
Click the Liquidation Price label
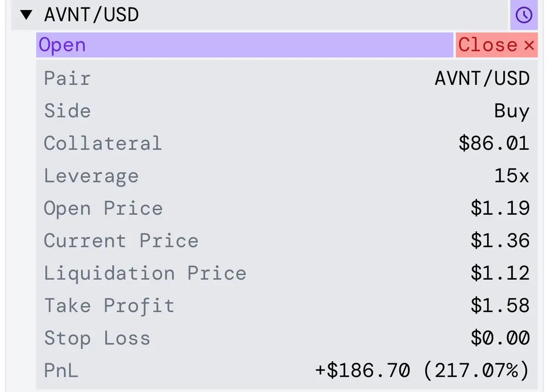point(145,273)
